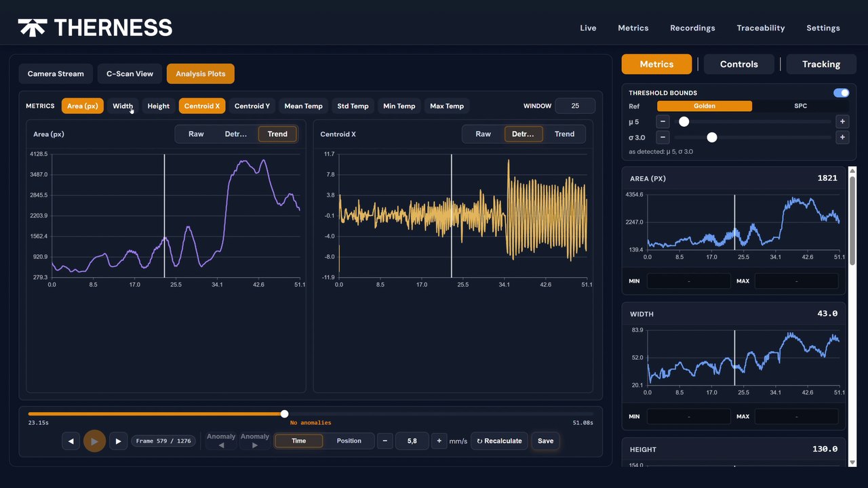
Task: Click the Width MAX input field
Action: [x=796, y=416]
